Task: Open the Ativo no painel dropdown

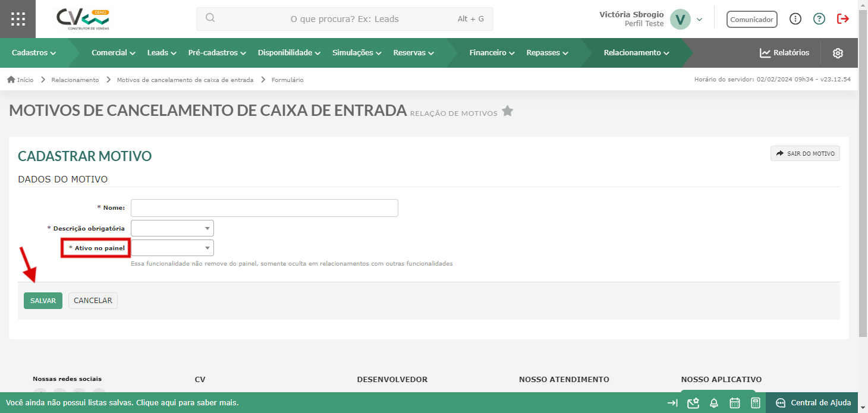Action: (x=172, y=248)
